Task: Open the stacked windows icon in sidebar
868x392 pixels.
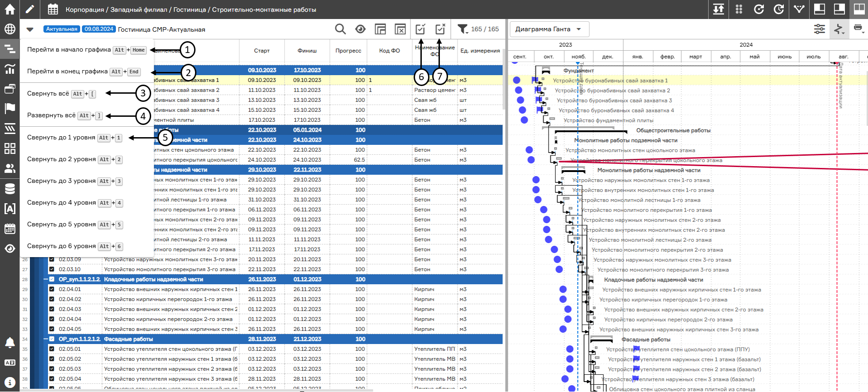Action: point(10,89)
